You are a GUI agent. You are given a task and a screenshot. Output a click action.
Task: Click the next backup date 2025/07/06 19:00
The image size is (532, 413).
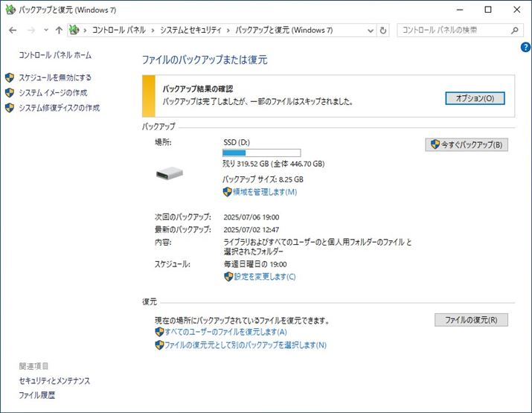coord(251,217)
